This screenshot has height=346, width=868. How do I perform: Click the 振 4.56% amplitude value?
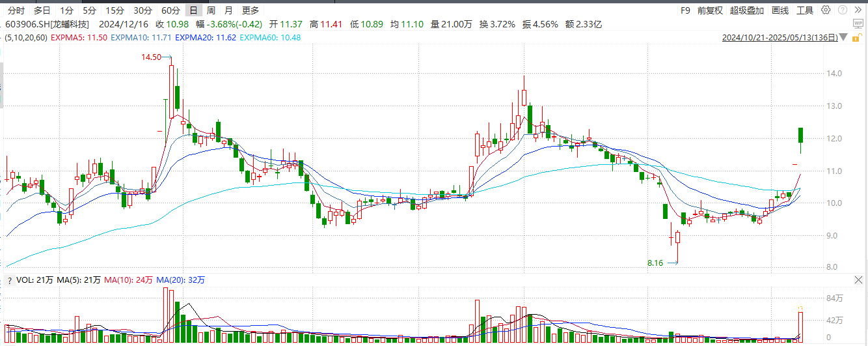[540, 24]
